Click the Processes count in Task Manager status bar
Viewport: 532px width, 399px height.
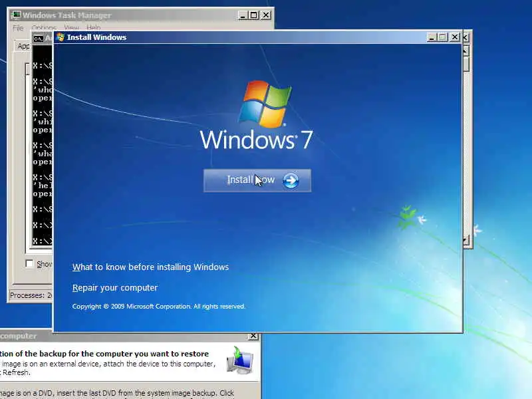(31, 295)
